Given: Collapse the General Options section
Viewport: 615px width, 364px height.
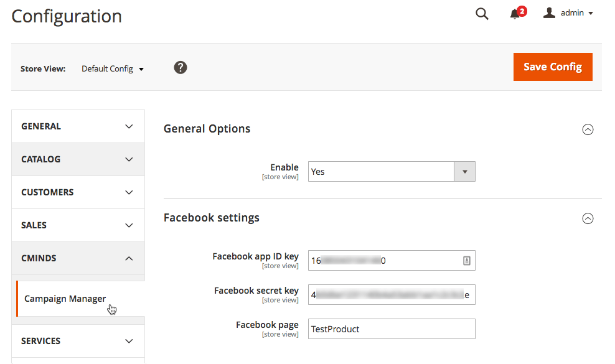Looking at the screenshot, I should (587, 129).
